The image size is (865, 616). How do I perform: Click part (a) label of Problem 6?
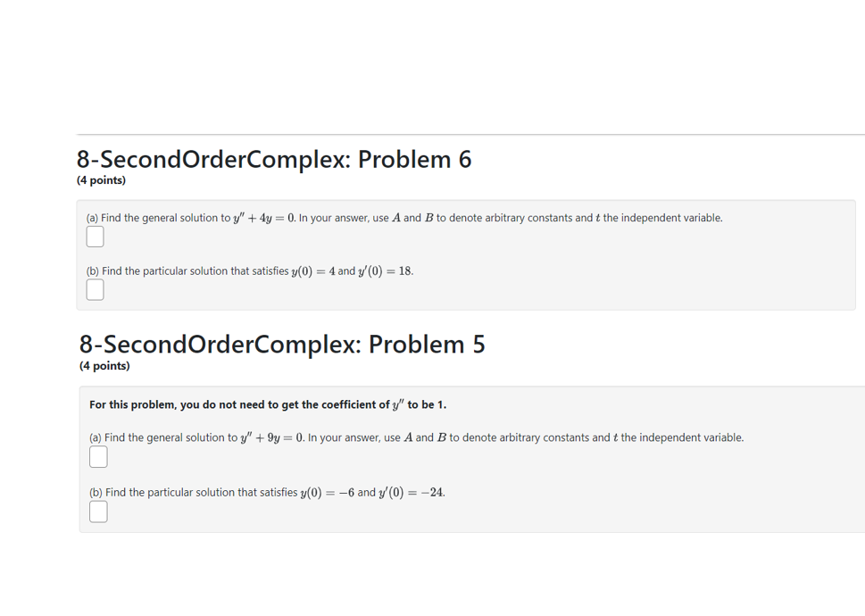pyautogui.click(x=92, y=217)
